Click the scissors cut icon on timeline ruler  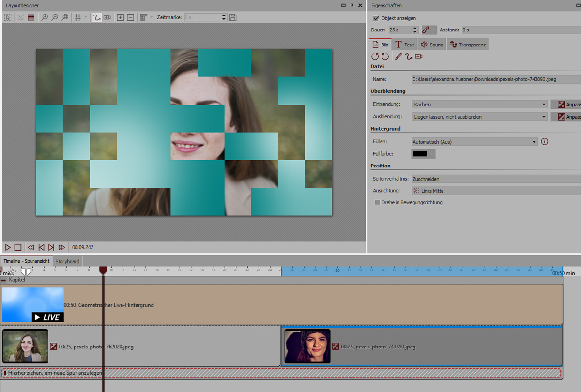[x=13, y=271]
